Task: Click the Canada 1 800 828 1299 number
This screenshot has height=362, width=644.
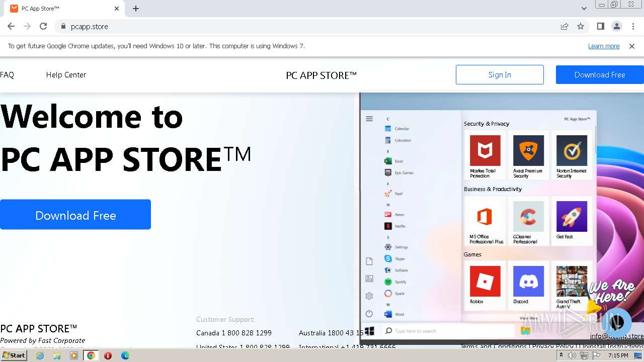Action: (234, 333)
